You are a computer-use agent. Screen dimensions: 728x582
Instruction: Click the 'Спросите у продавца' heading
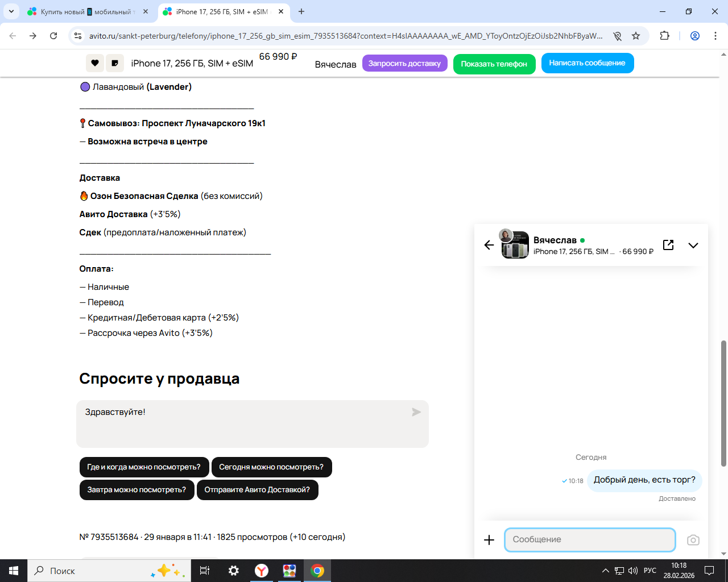pos(159,379)
